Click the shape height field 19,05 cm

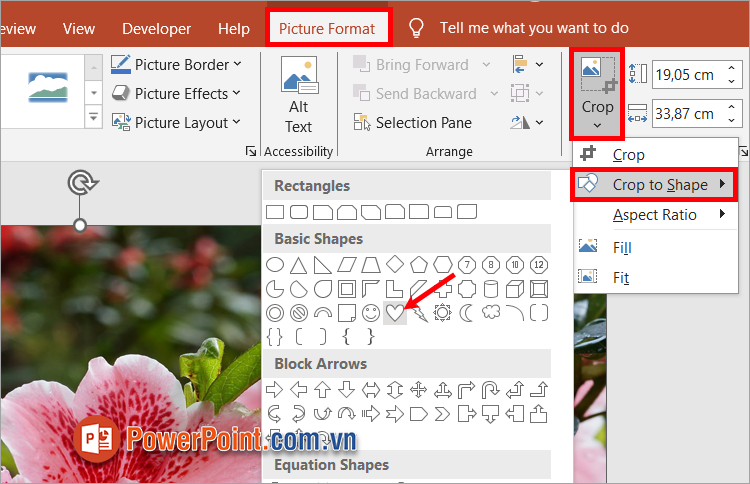pyautogui.click(x=686, y=75)
